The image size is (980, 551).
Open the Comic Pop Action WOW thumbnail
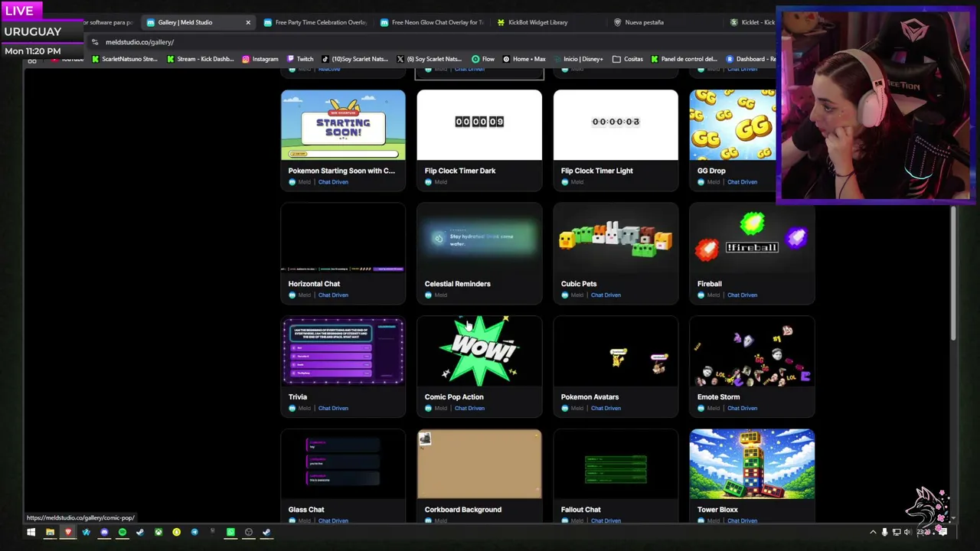pos(479,351)
